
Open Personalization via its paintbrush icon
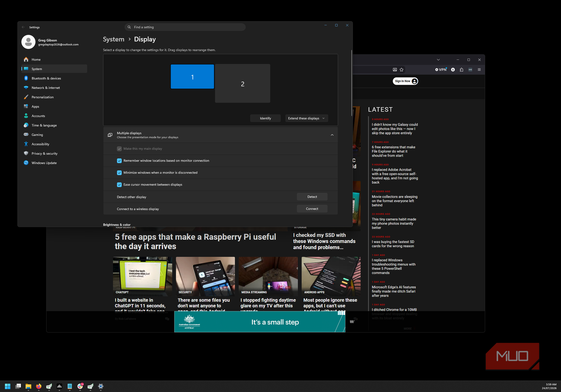[26, 97]
